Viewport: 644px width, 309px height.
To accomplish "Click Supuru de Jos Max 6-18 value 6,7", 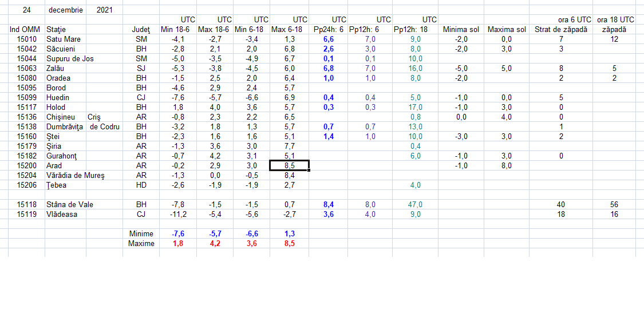I will tap(289, 59).
